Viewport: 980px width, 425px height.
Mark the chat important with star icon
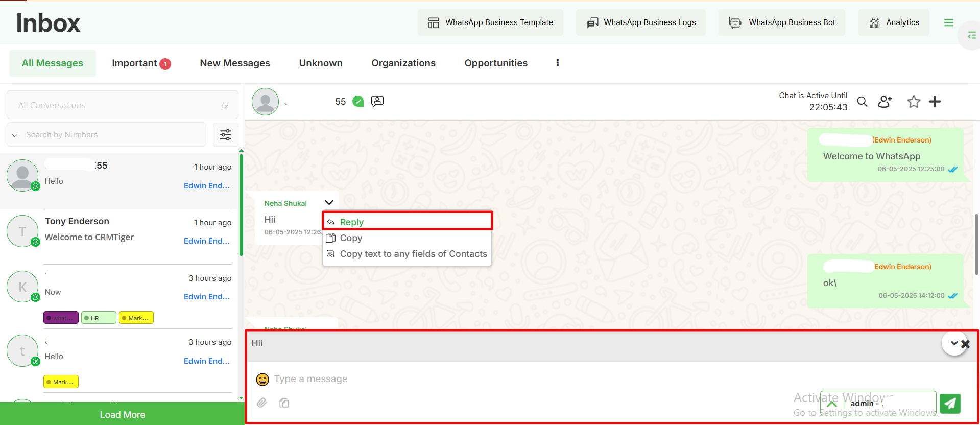tap(914, 102)
